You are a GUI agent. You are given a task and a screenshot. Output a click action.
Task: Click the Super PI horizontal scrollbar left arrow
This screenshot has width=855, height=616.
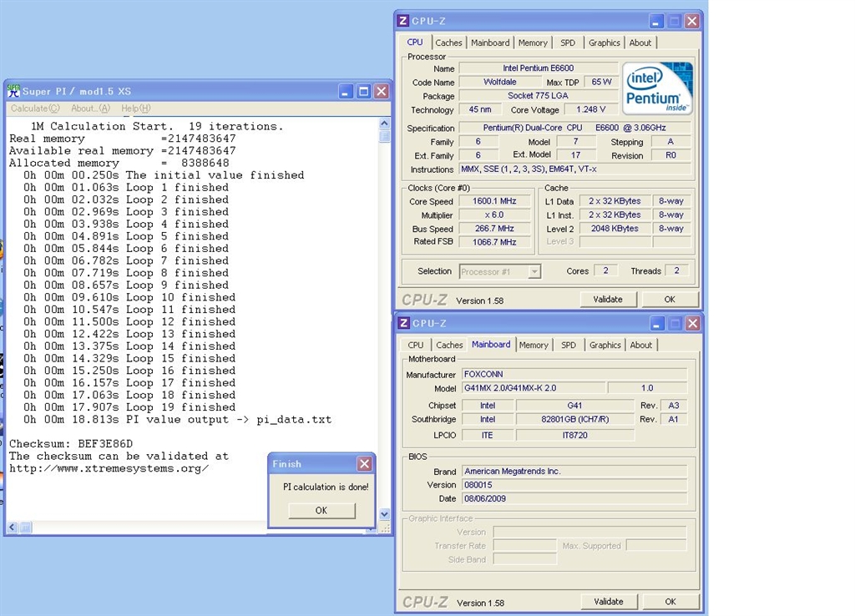pos(12,528)
